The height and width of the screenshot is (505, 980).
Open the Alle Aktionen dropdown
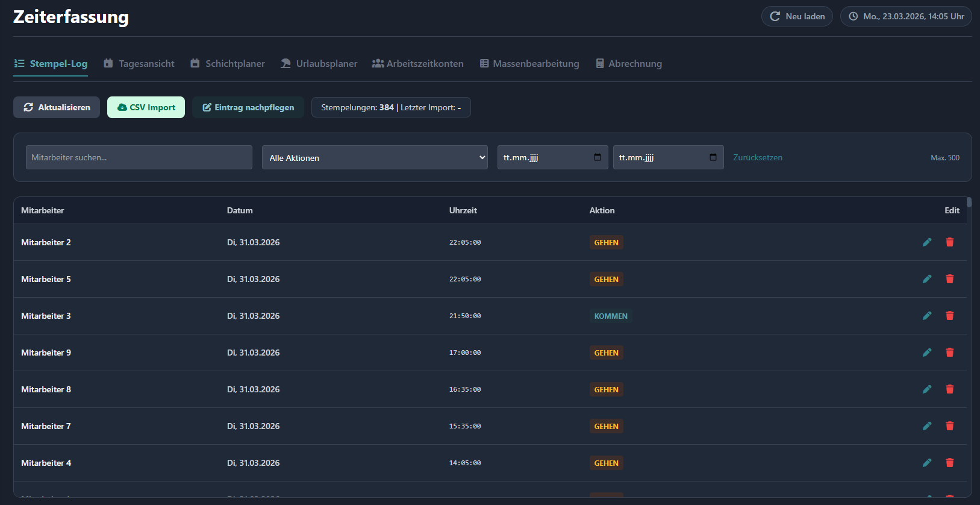pyautogui.click(x=374, y=157)
